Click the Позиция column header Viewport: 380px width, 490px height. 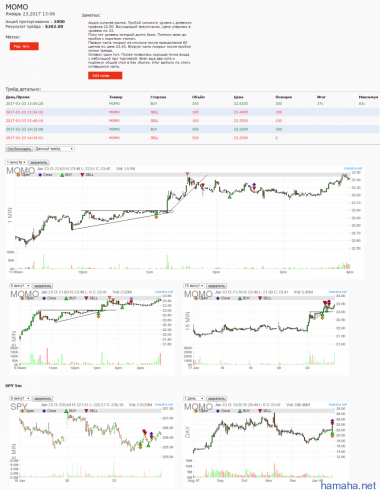coord(283,97)
